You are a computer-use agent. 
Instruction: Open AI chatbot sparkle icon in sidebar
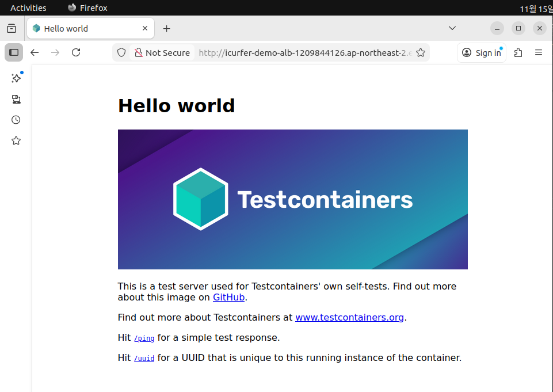coord(16,78)
